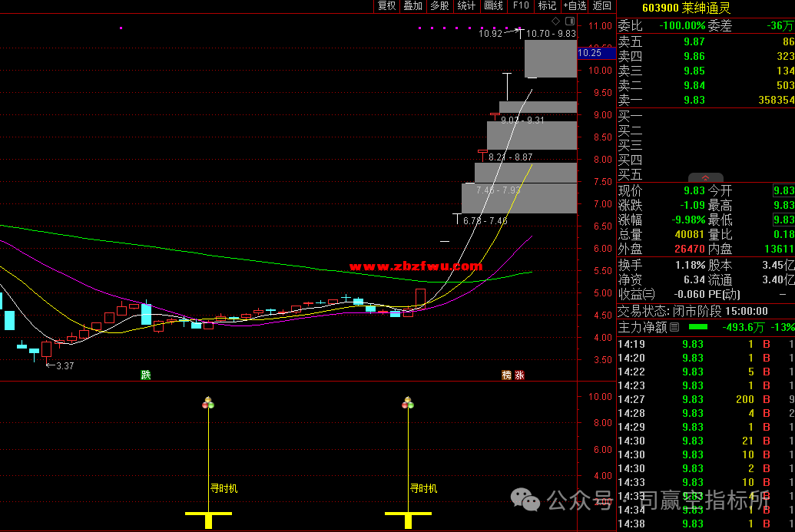Add stock to watchlist with +自选
The width and height of the screenshot is (795, 532).
point(575,5)
